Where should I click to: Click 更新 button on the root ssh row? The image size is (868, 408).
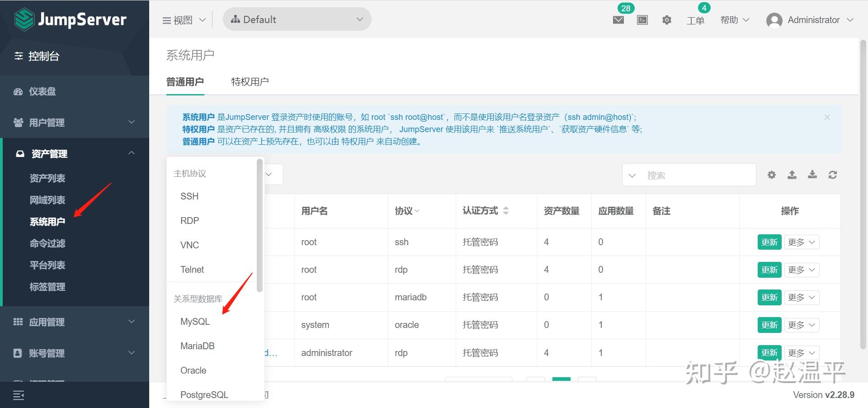coord(769,242)
